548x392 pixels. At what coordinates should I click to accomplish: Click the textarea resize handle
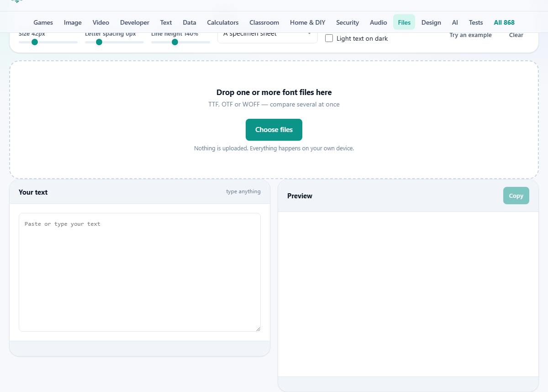(258, 328)
